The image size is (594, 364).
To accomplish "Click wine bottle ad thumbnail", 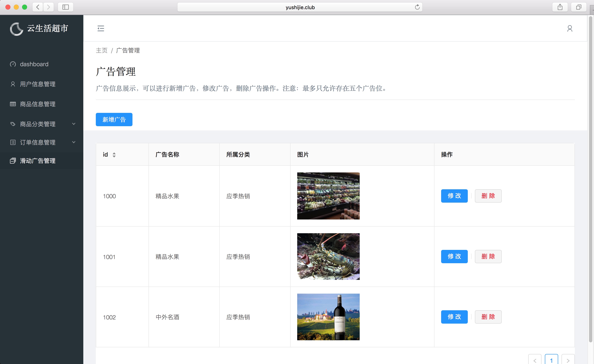I will pos(328,317).
